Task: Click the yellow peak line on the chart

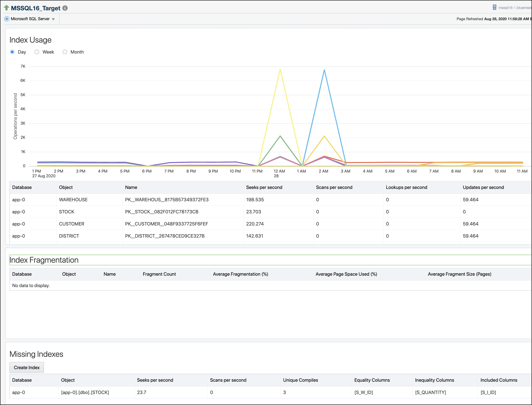Action: 280,70
